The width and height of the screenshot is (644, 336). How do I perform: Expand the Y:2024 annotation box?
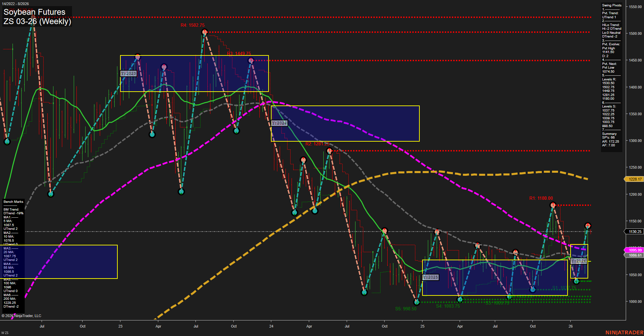[x=279, y=123]
